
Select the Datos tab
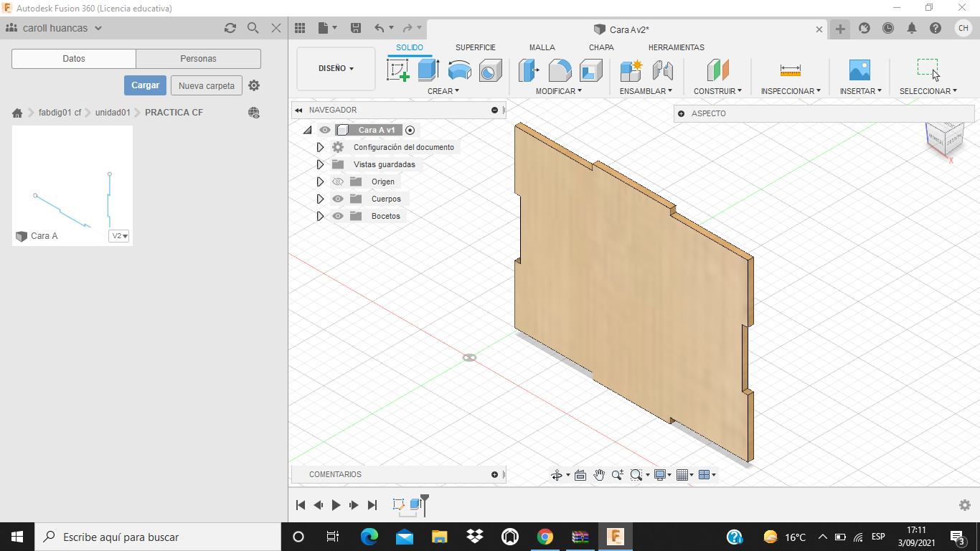[x=74, y=59]
